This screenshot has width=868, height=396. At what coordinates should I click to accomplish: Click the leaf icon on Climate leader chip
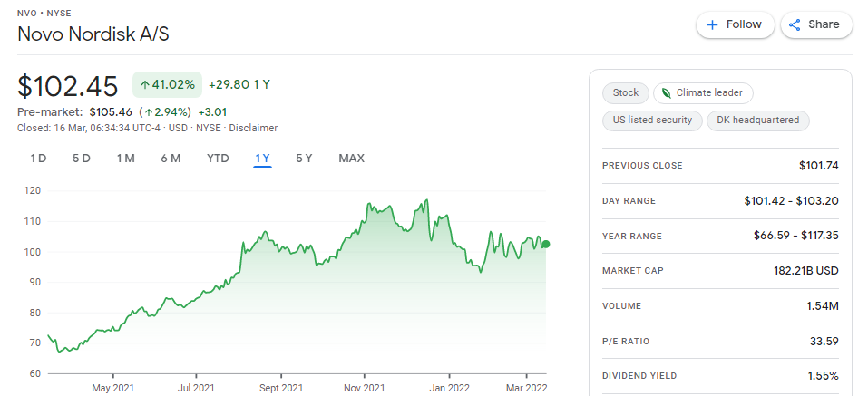667,93
